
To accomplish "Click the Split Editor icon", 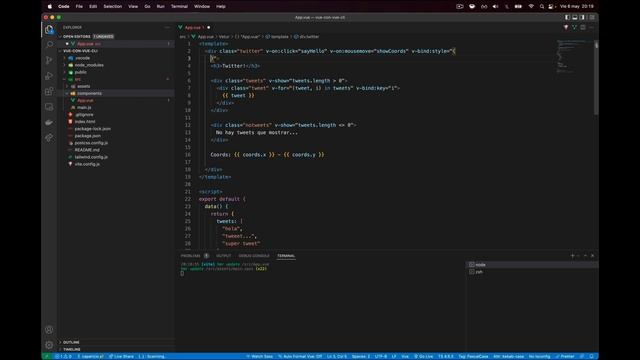I will tap(583, 27).
